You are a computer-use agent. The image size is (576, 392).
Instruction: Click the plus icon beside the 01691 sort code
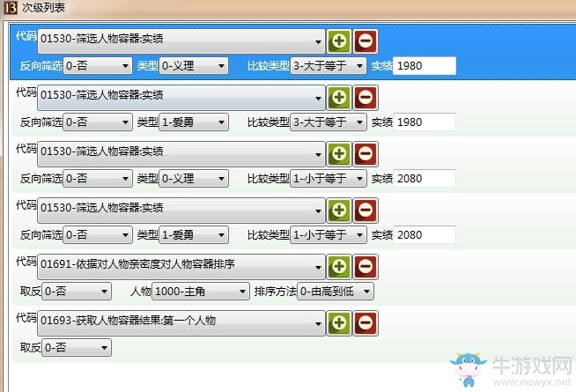point(339,266)
